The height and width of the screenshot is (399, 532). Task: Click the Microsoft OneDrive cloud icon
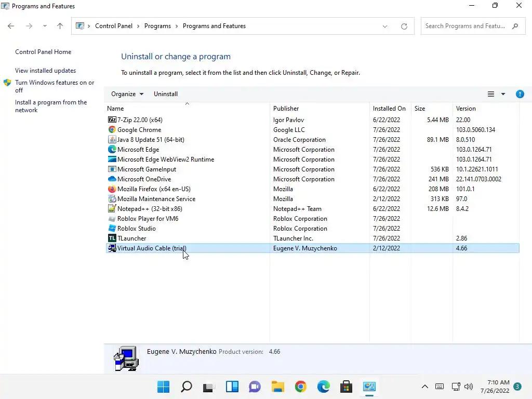pyautogui.click(x=112, y=179)
